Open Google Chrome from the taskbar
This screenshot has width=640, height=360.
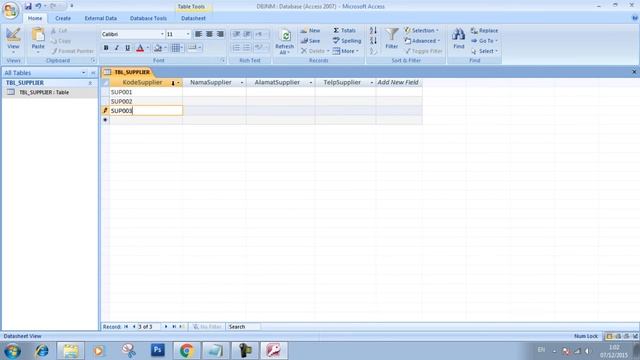187,351
